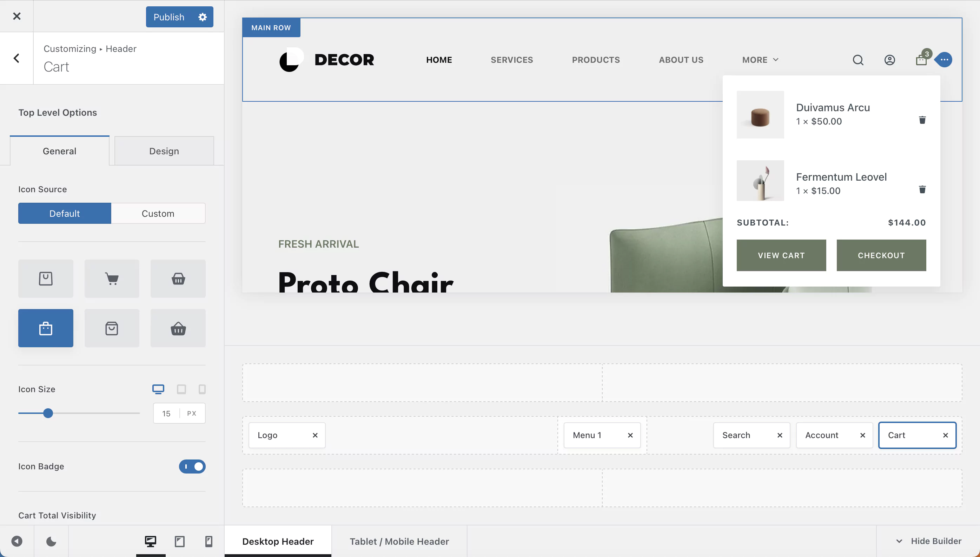Image resolution: width=980 pixels, height=557 pixels.
Task: Click the Fermentum Leovel product thumbnail
Action: (x=760, y=181)
